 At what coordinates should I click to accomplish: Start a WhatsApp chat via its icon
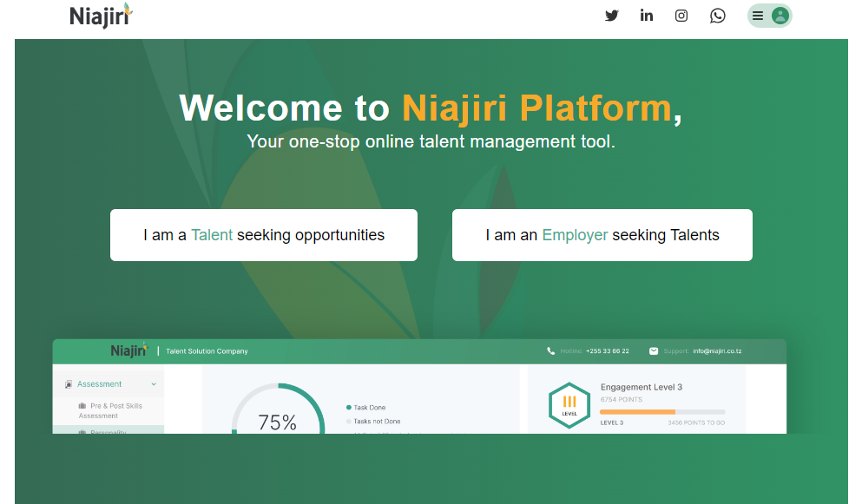pos(717,15)
